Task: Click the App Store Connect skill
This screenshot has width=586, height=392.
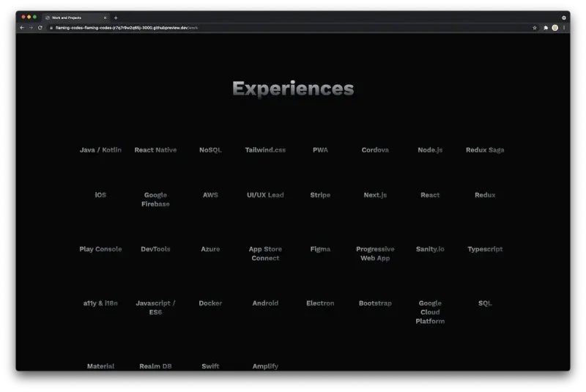Action: click(265, 254)
